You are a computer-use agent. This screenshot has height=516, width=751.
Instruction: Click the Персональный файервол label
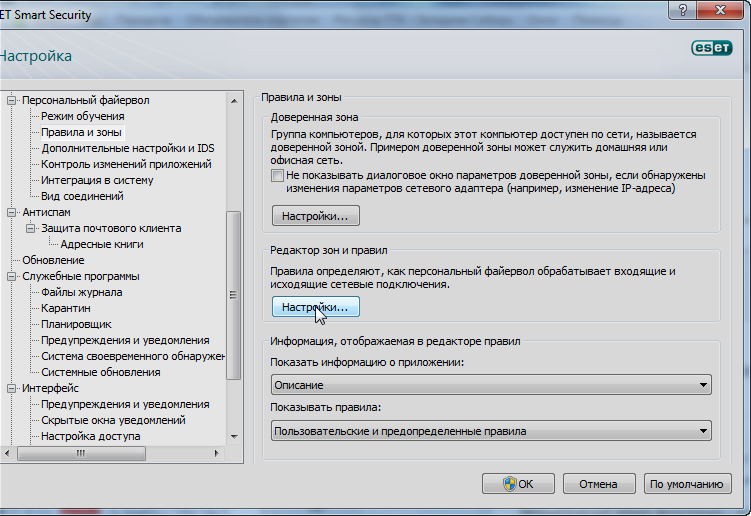[86, 101]
